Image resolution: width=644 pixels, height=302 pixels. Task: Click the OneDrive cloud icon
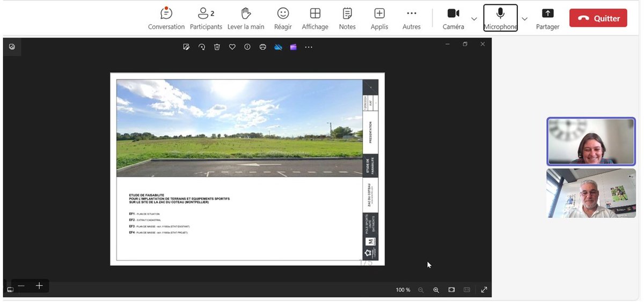[x=278, y=47]
